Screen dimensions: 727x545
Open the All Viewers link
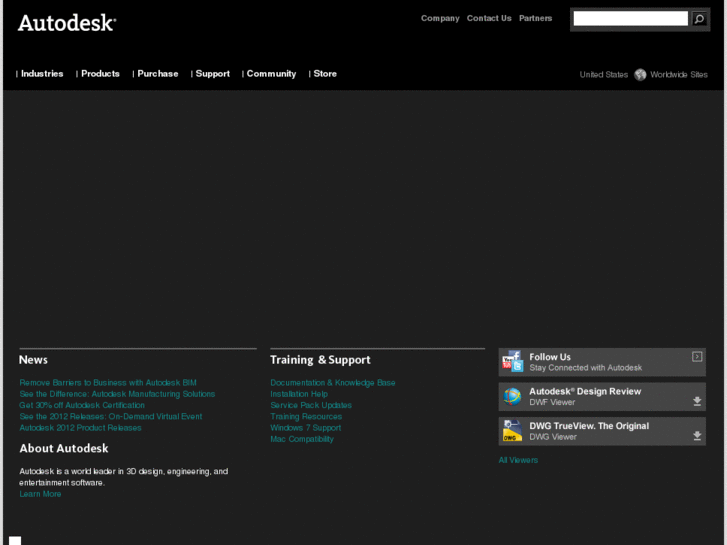pyautogui.click(x=518, y=460)
